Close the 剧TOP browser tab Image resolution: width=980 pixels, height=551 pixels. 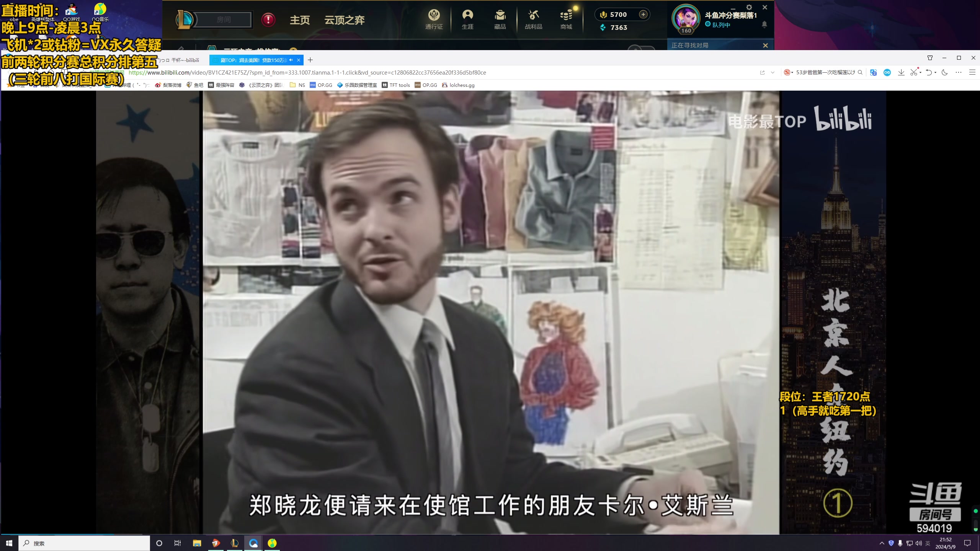pyautogui.click(x=299, y=60)
